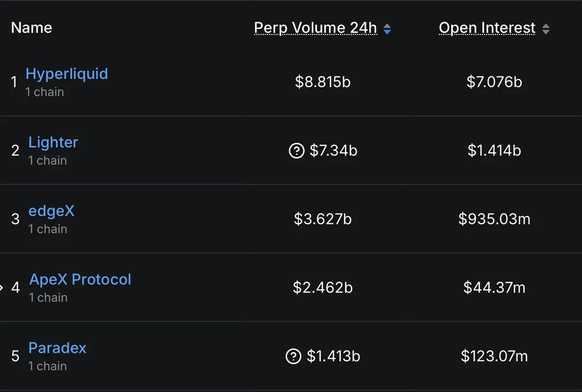The width and height of the screenshot is (582, 392).
Task: Open the Hyperliquid protocol link
Action: tap(67, 74)
